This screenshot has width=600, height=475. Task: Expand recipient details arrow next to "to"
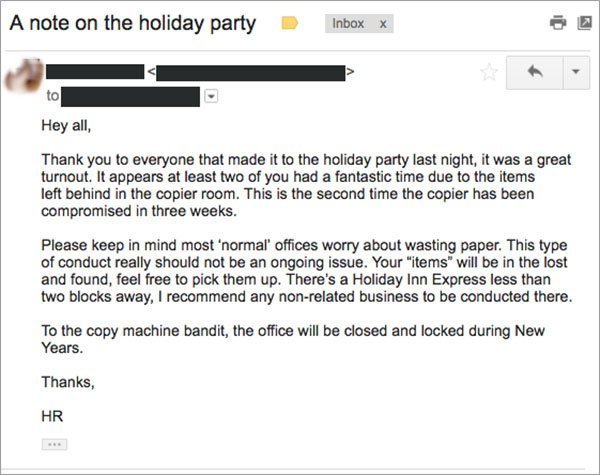tap(210, 96)
